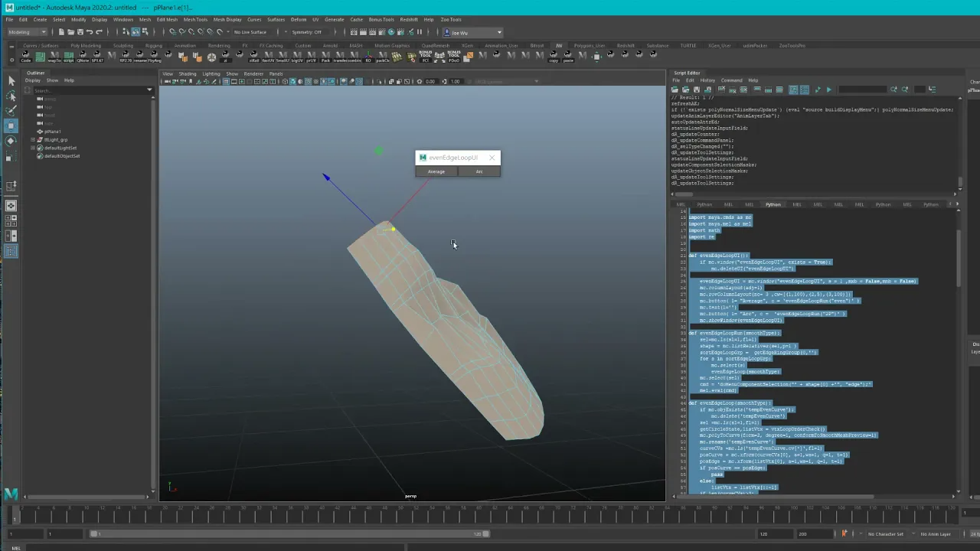Click Script Editor Open Script icon
Screen dimensions: 980x551
pyautogui.click(x=675, y=90)
